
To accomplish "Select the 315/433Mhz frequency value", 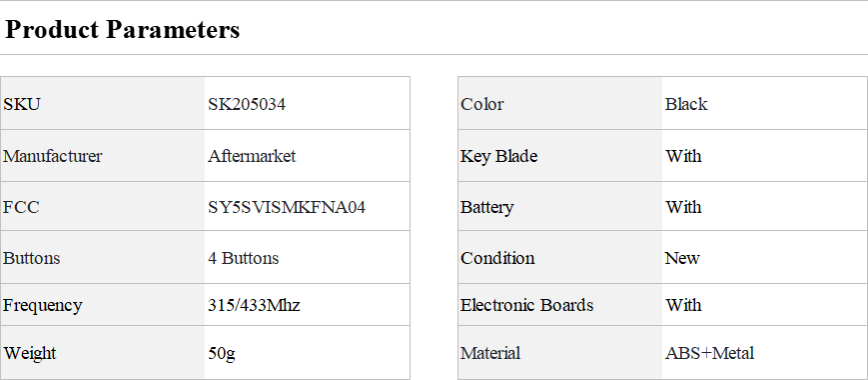I will (254, 305).
